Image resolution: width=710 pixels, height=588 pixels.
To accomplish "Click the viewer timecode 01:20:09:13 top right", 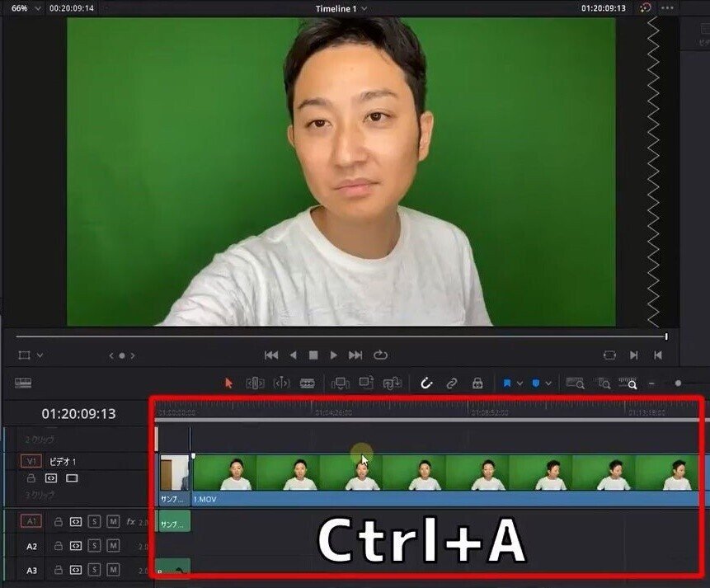I will pyautogui.click(x=604, y=8).
